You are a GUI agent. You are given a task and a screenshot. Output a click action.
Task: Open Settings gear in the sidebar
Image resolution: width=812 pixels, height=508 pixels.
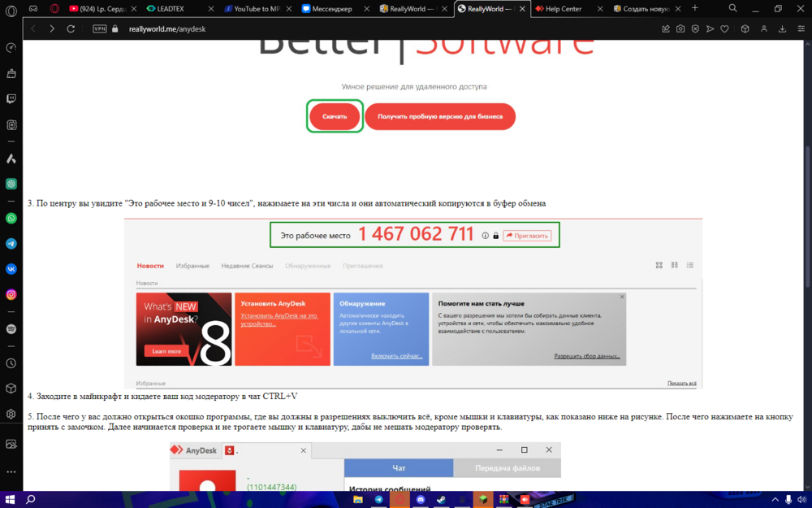click(11, 415)
